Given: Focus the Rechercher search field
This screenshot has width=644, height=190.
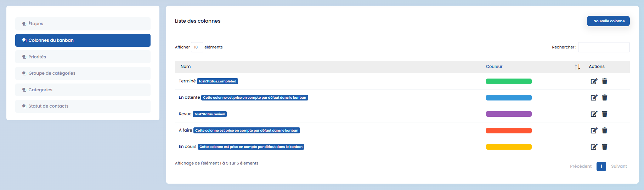Looking at the screenshot, I should pyautogui.click(x=603, y=47).
